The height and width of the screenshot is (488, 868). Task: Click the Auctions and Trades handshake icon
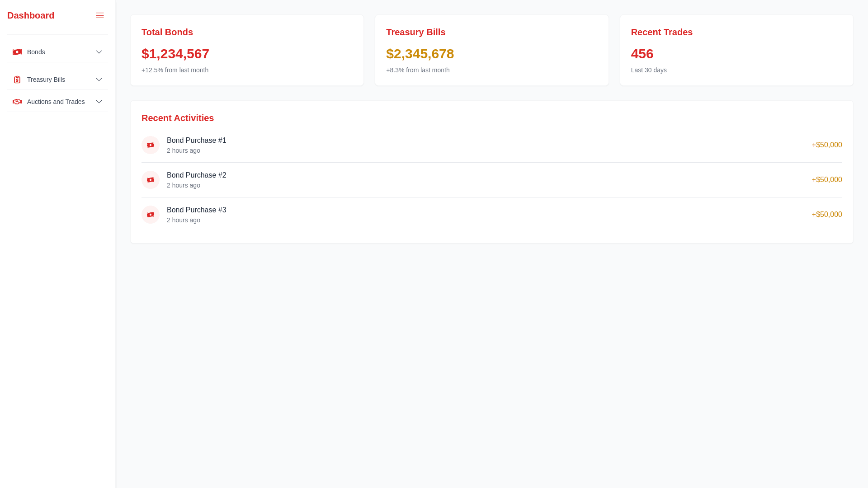point(17,102)
